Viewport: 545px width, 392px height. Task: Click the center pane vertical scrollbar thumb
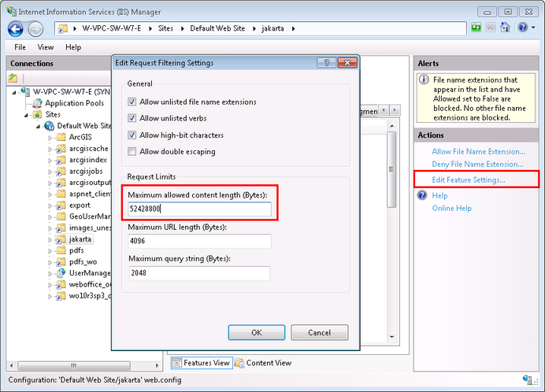[x=391, y=169]
